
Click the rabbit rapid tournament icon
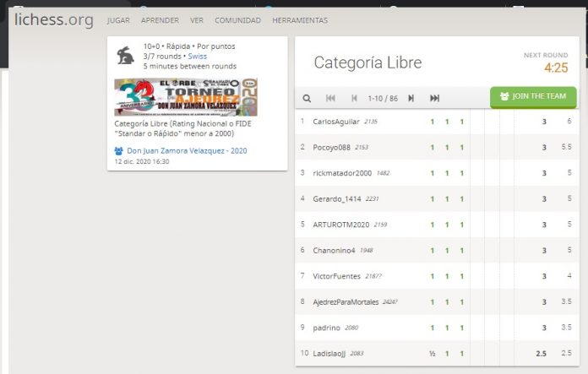124,55
